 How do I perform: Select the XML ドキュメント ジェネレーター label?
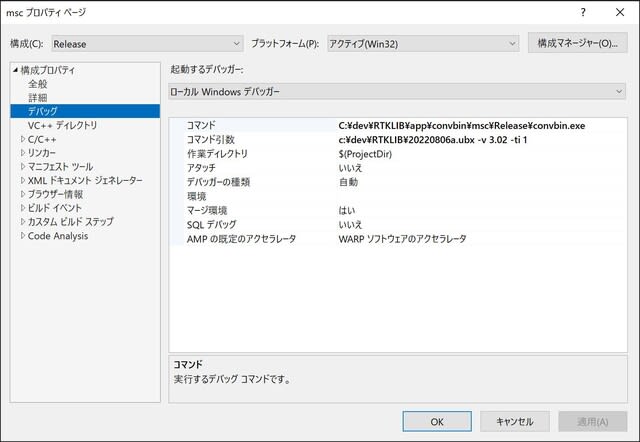coord(85,180)
